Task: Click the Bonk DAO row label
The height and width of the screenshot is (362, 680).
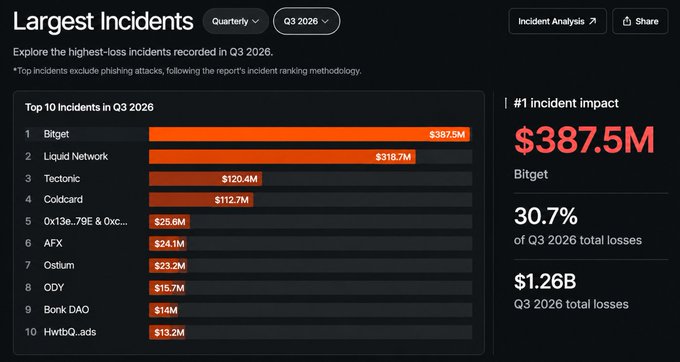Action: pyautogui.click(x=66, y=310)
